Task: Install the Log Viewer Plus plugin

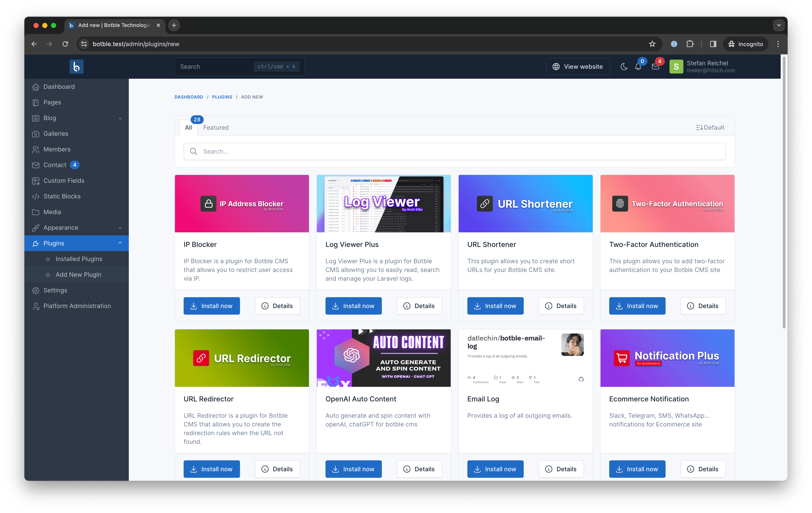Action: [353, 306]
